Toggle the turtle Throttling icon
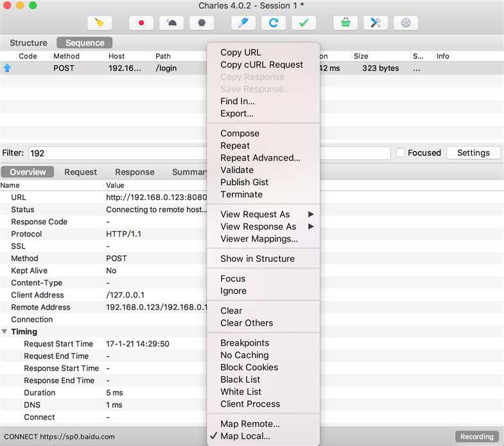The height and width of the screenshot is (446, 504). tap(171, 23)
